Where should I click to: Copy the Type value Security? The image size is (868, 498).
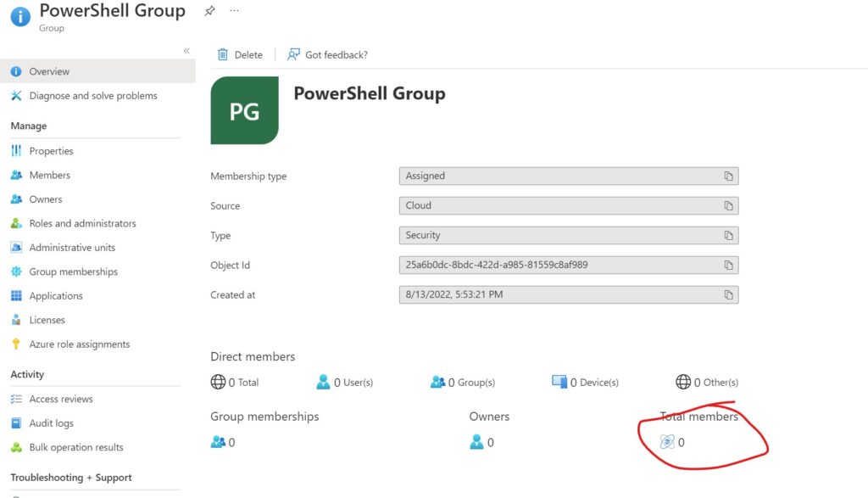coord(728,236)
